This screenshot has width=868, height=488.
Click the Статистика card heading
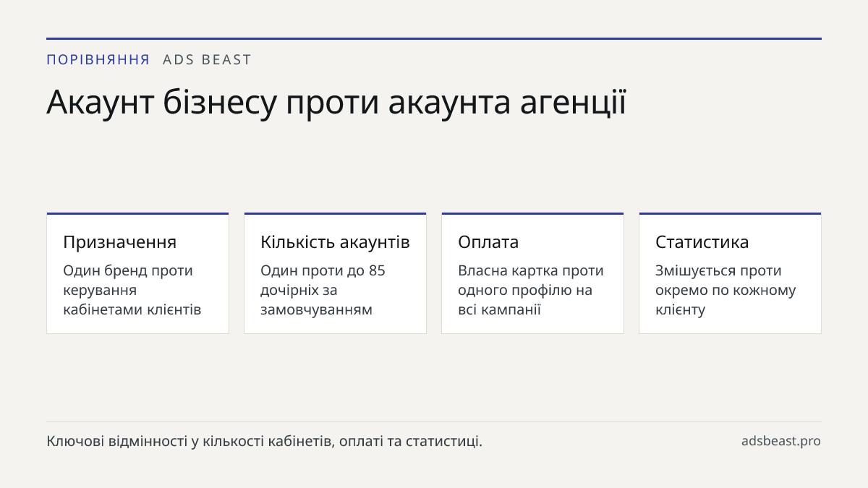click(x=702, y=242)
